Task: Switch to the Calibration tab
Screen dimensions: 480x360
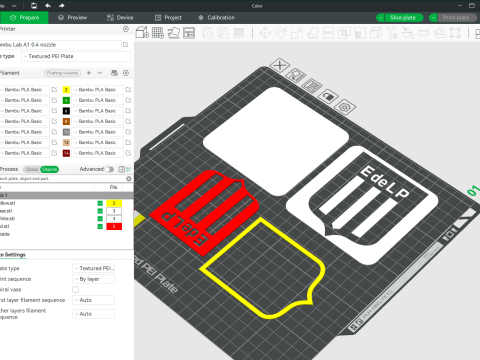Action: tap(217, 18)
